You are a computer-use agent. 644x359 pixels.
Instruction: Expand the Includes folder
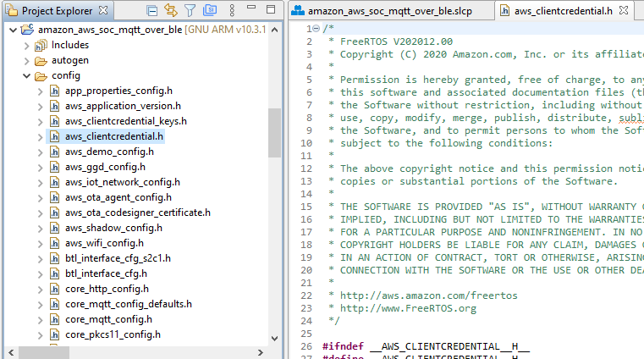click(26, 45)
